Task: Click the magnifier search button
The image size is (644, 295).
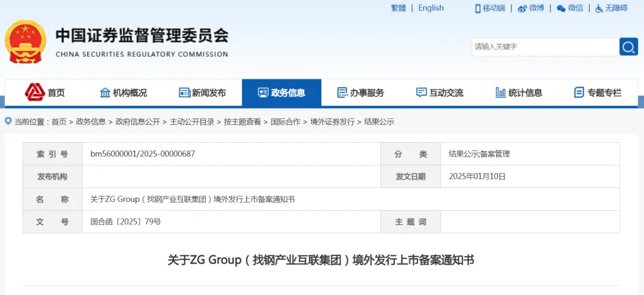Action: [x=628, y=47]
